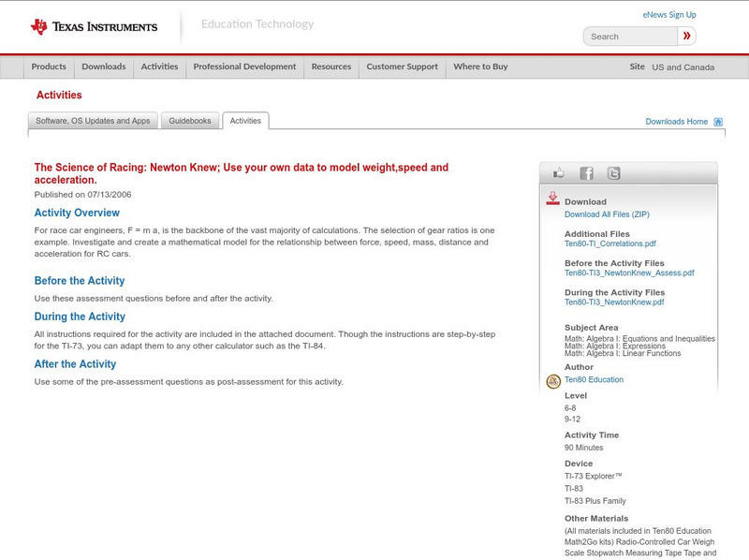This screenshot has height=560, width=749.
Task: Click Math: Algebra I: Linear Functions text
Action: click(x=623, y=354)
